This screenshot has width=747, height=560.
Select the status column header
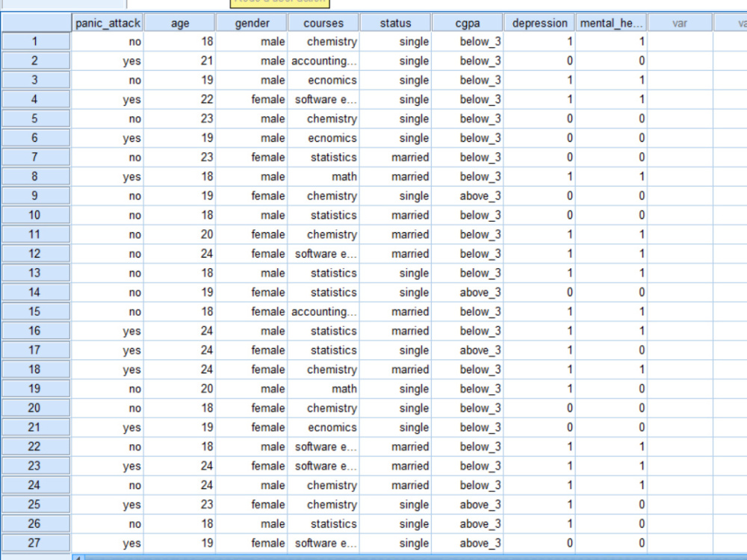pos(395,23)
